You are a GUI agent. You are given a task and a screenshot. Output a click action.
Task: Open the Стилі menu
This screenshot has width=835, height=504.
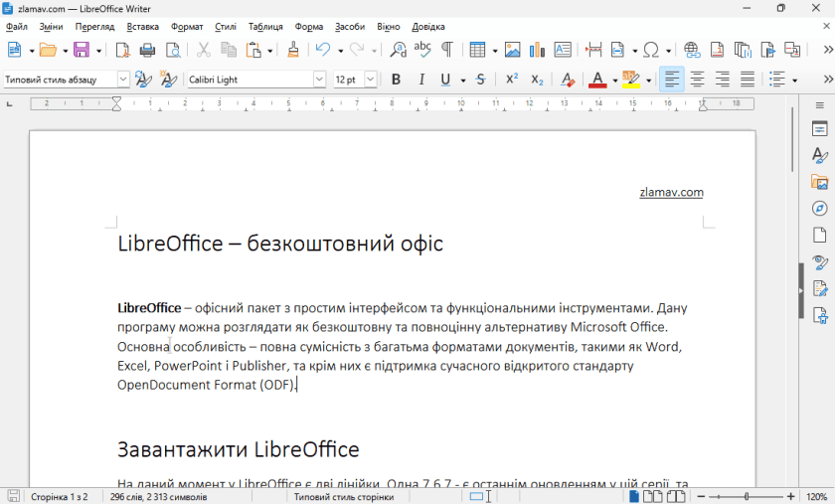coord(226,27)
